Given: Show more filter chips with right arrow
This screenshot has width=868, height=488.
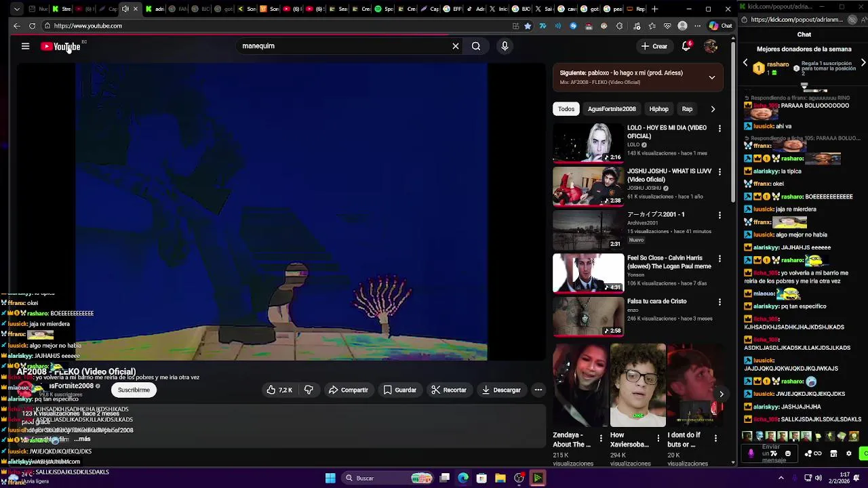Looking at the screenshot, I should pos(713,109).
